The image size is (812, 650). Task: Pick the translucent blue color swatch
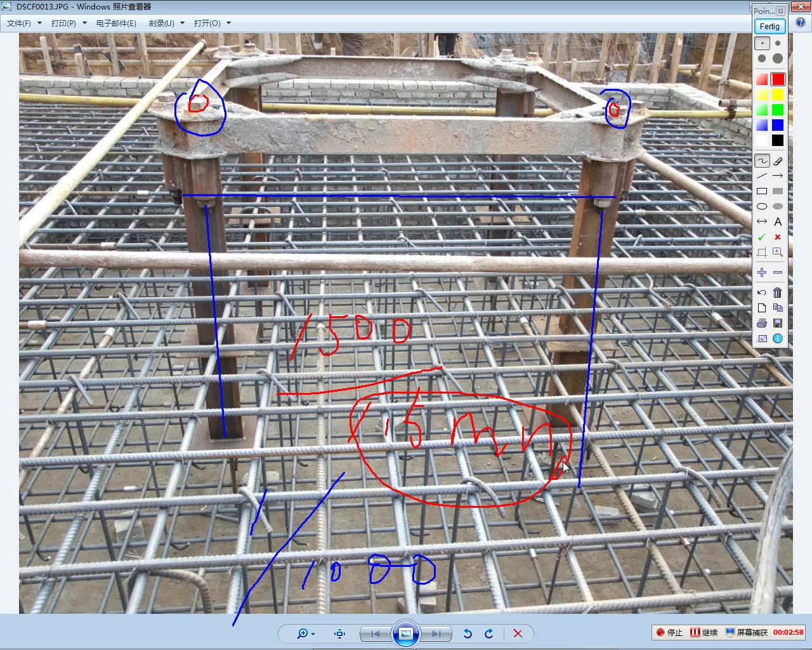pyautogui.click(x=762, y=125)
